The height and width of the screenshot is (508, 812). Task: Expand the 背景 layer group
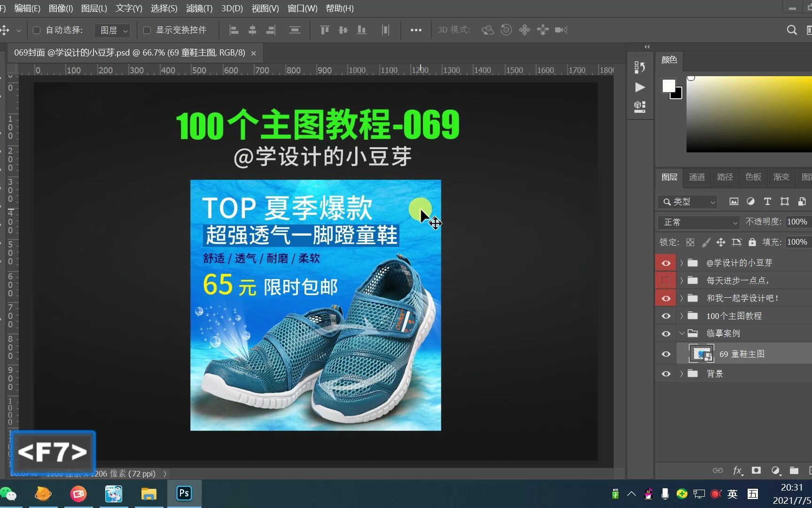point(681,373)
